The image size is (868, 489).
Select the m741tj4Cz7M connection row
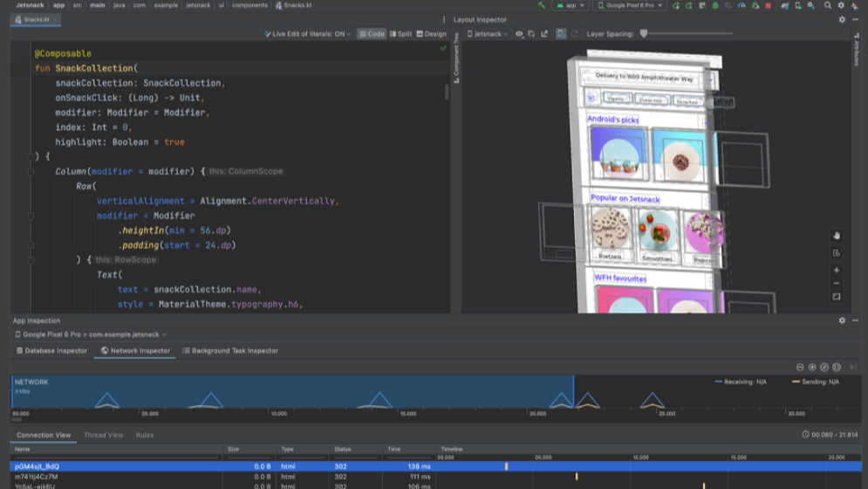tap(435, 477)
